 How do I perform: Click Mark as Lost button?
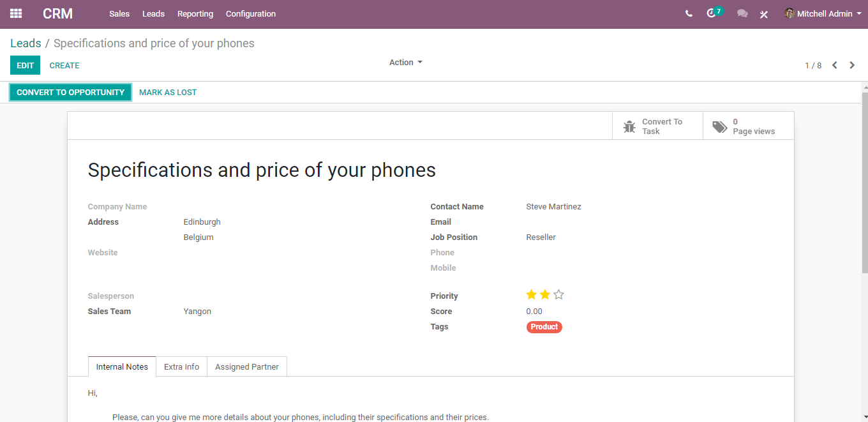point(168,93)
